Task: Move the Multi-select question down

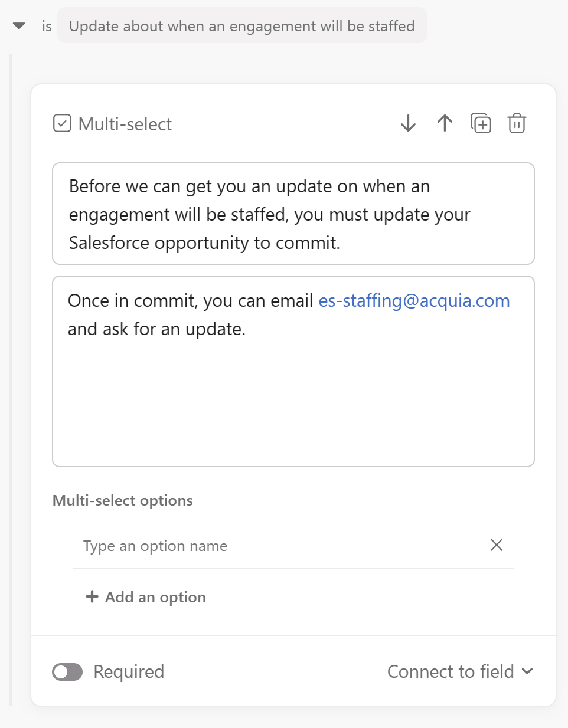Action: click(x=408, y=123)
